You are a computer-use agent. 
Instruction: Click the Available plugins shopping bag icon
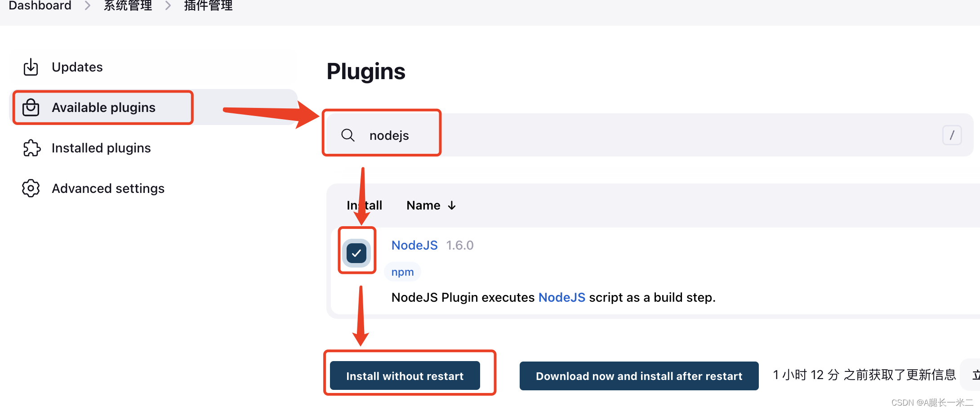point(31,107)
